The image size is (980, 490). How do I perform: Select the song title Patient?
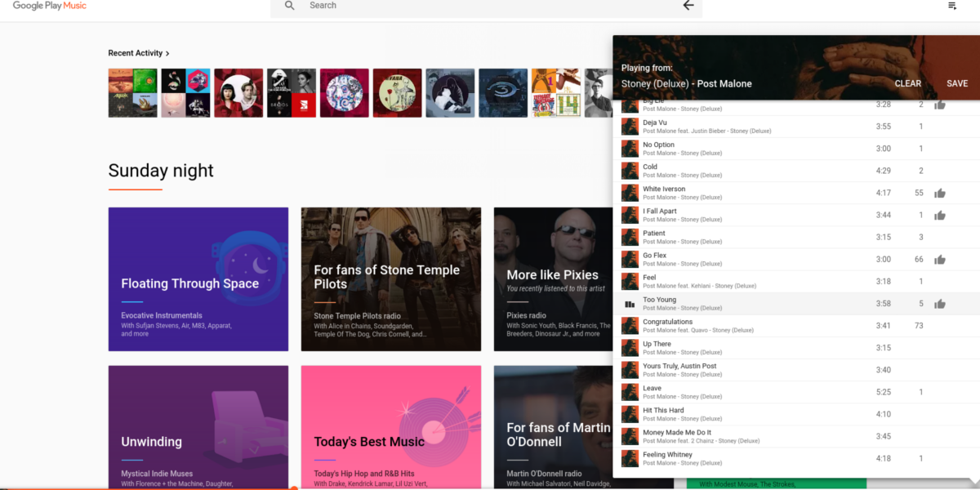[x=654, y=233]
